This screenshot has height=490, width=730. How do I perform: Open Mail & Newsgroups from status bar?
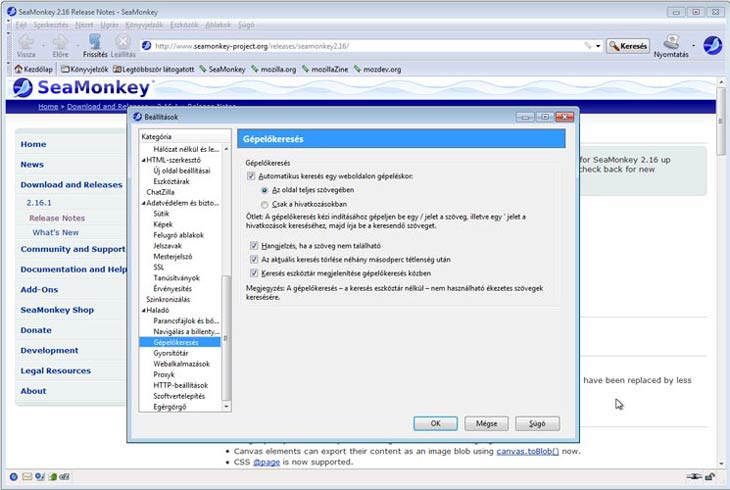click(27, 476)
